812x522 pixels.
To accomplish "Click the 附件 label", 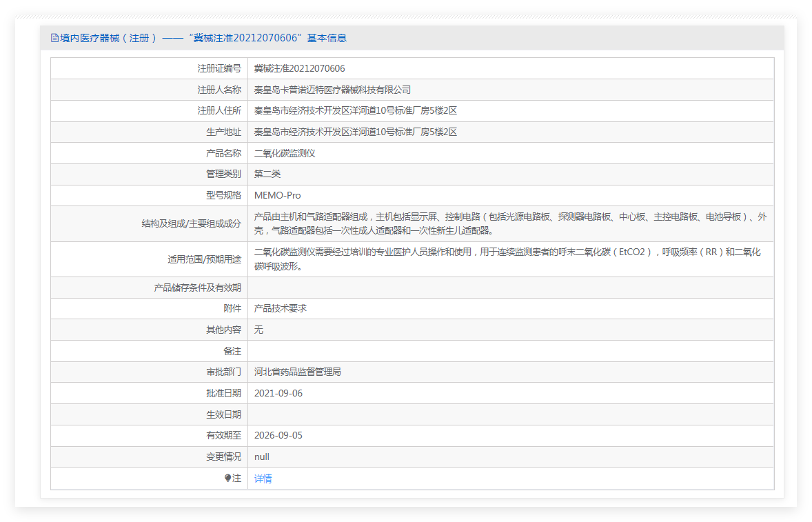I will (232, 308).
